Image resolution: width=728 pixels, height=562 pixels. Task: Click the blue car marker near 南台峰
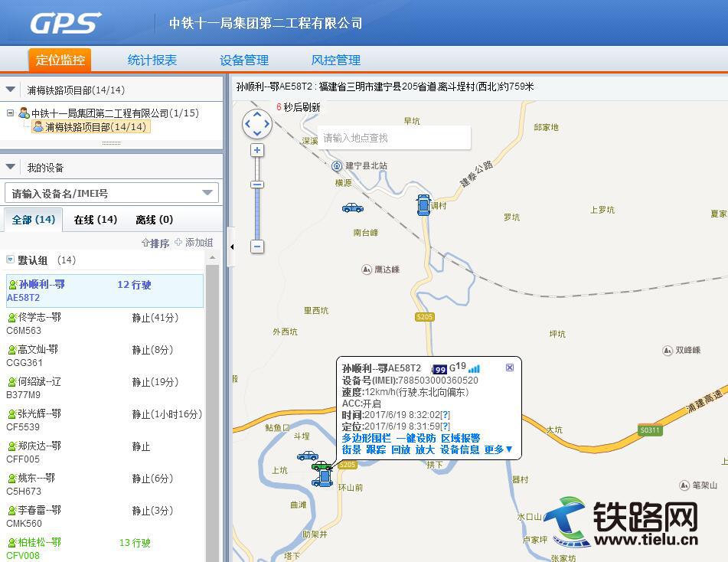352,207
